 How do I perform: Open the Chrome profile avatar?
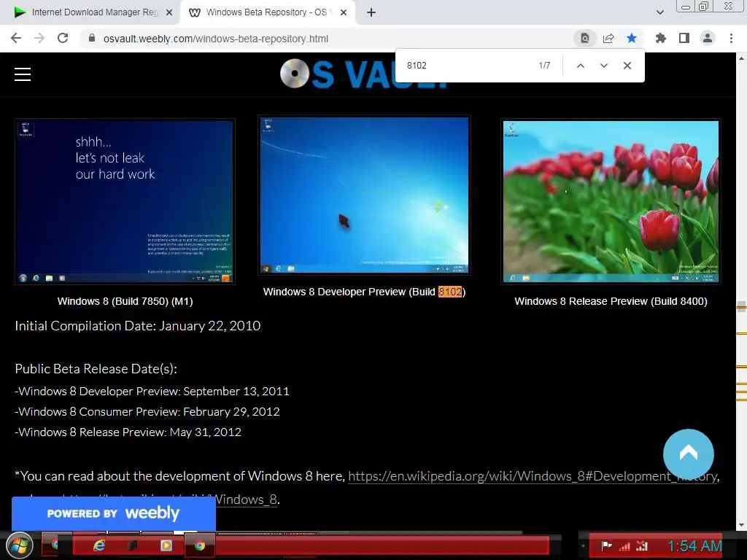click(x=708, y=38)
